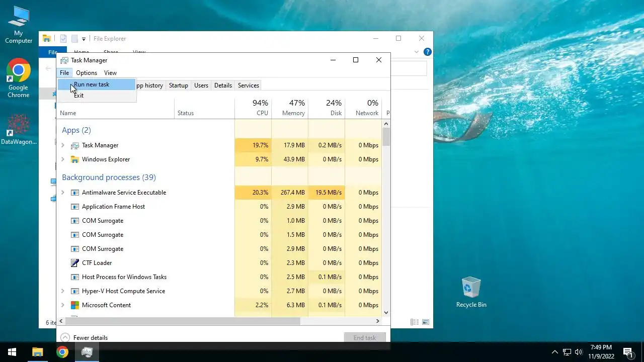Screen dimensions: 644x362
Task: Open Chrome from the taskbar
Action: 62,352
